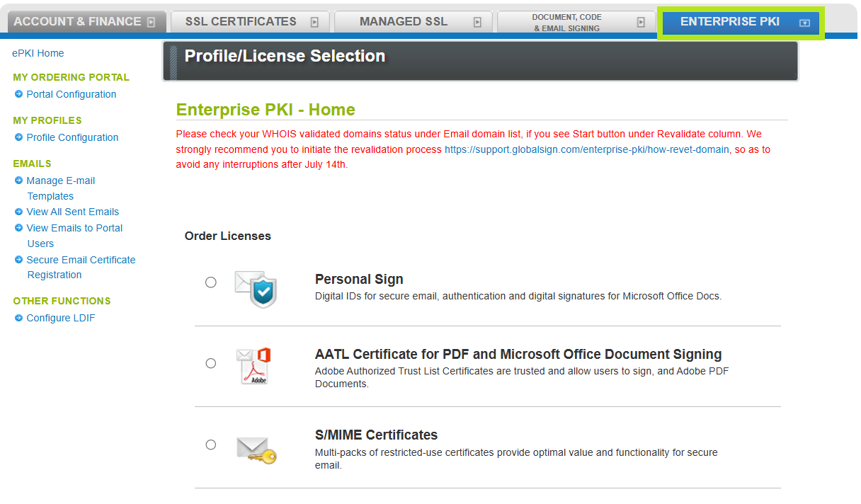Click arrow bullet beside Manage E-mail Templates

click(19, 181)
